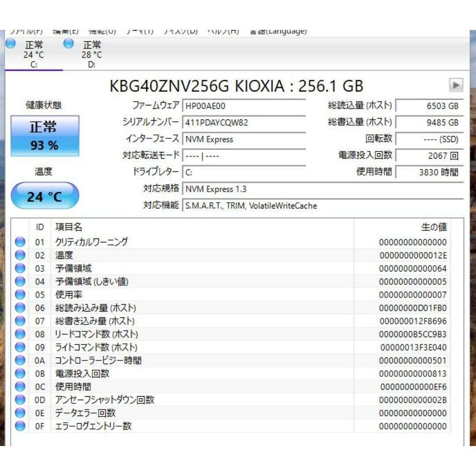Open the ヘルプ(H) menu
This screenshot has height=476, width=476.
(223, 31)
